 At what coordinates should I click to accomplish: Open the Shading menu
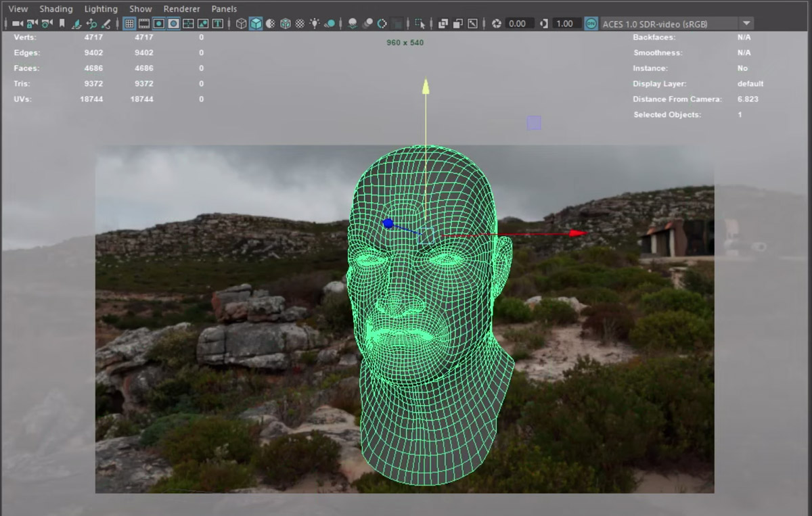click(x=56, y=9)
